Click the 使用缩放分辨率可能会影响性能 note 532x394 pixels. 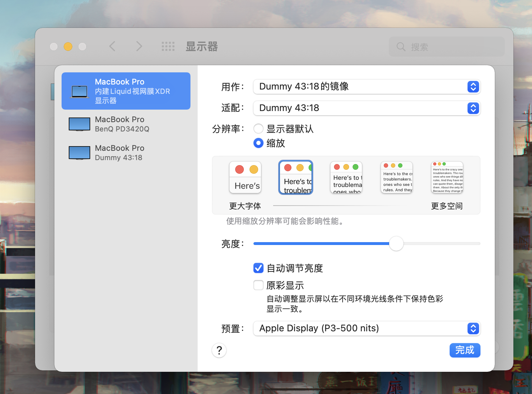pyautogui.click(x=285, y=221)
